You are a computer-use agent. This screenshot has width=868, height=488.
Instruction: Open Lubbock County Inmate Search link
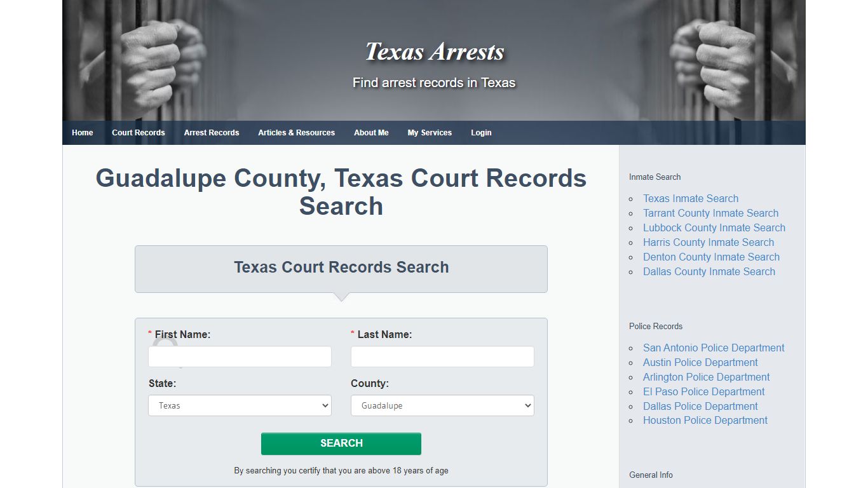tap(714, 227)
